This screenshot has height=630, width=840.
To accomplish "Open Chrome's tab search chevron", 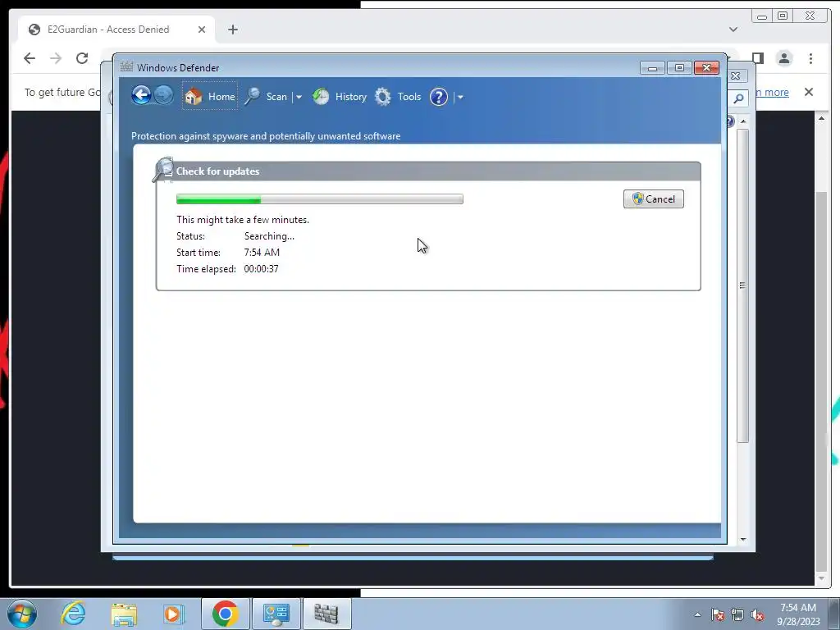I will tap(733, 30).
